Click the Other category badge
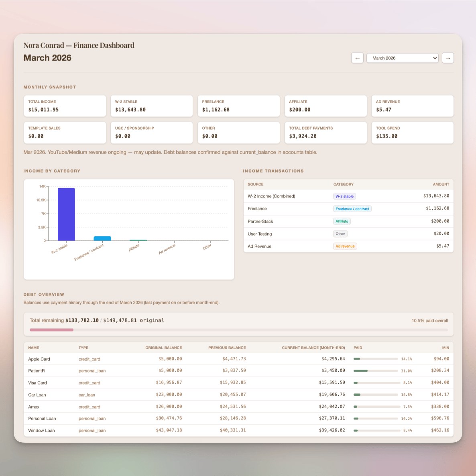476x476 pixels. point(340,234)
